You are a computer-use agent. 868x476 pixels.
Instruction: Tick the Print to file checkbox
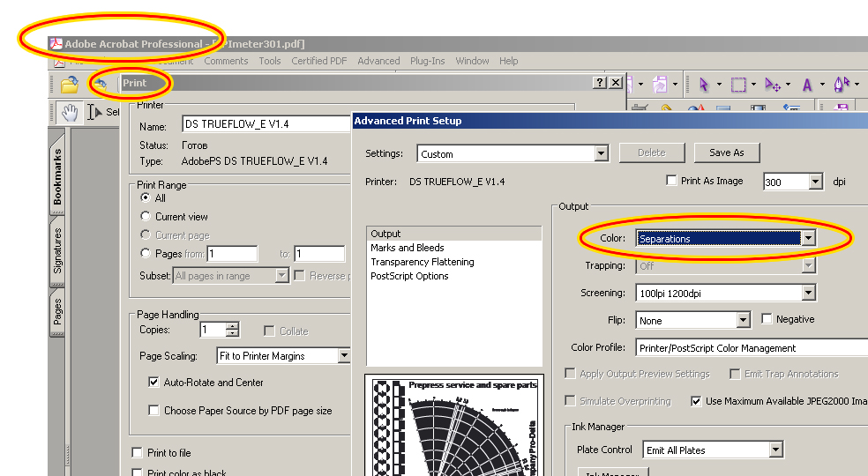[138, 453]
